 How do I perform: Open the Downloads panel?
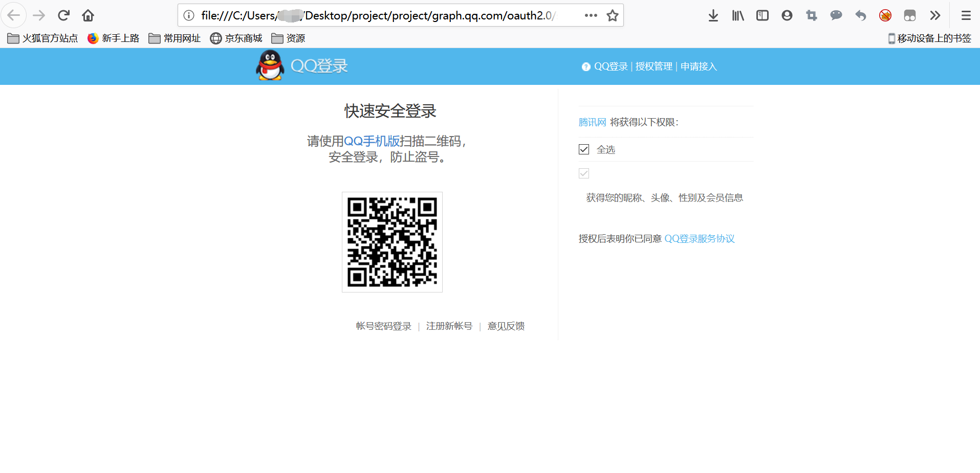[713, 15]
